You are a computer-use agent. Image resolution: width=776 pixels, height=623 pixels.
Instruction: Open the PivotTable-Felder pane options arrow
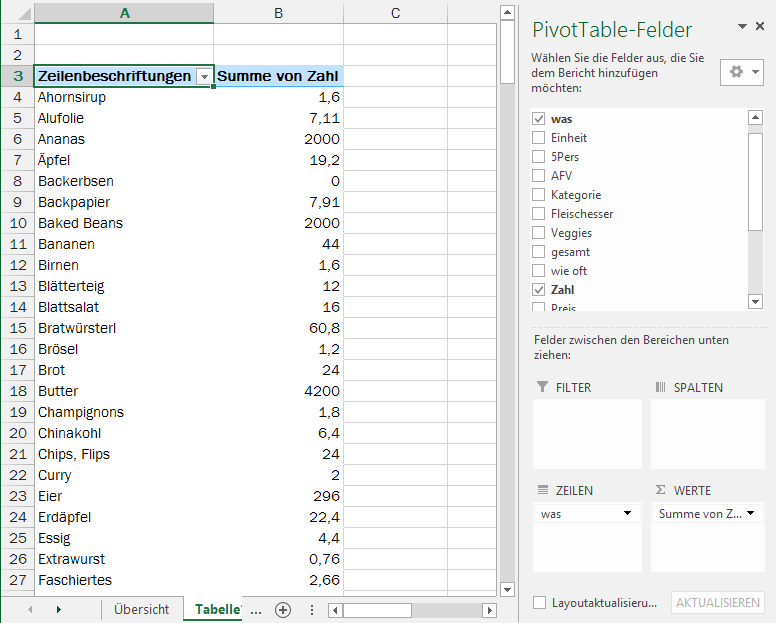743,27
